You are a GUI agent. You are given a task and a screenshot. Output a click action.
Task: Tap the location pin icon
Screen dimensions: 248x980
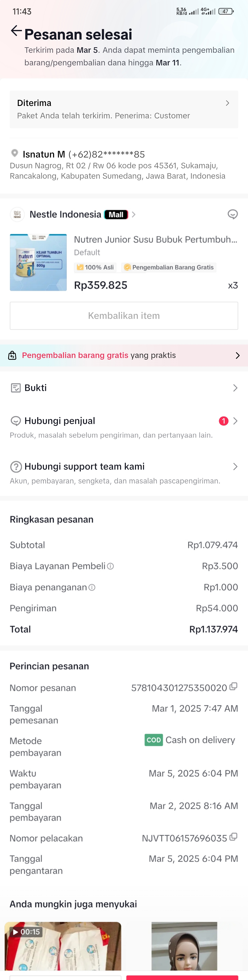14,153
